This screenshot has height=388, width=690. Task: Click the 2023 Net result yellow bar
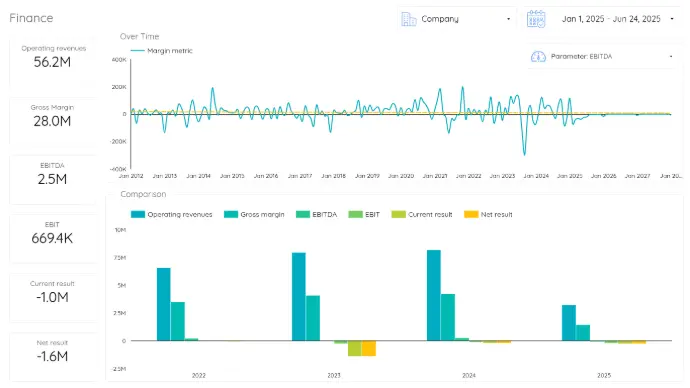(x=369, y=348)
